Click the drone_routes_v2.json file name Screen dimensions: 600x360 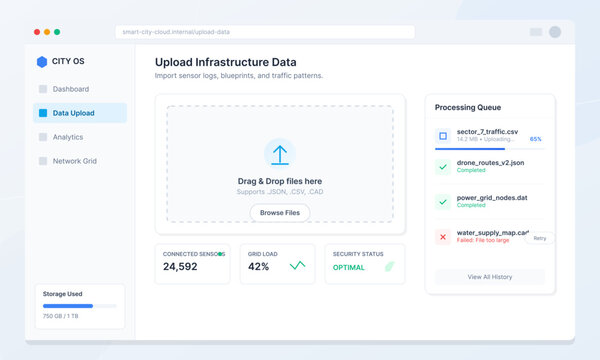pos(490,163)
